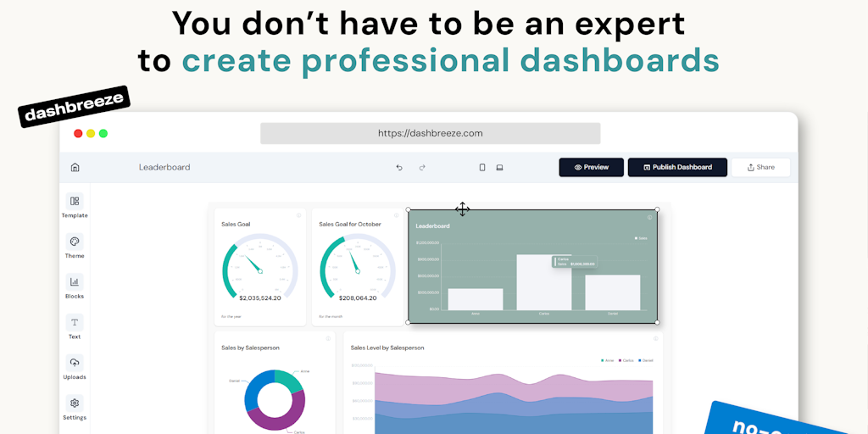Select the Sales Goal for October gauge
868x434 pixels.
coord(358,267)
